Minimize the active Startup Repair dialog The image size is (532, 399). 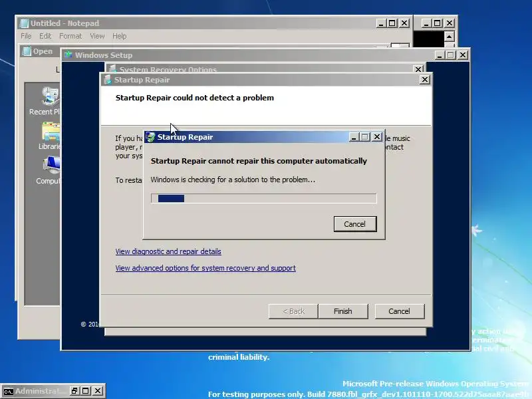354,137
